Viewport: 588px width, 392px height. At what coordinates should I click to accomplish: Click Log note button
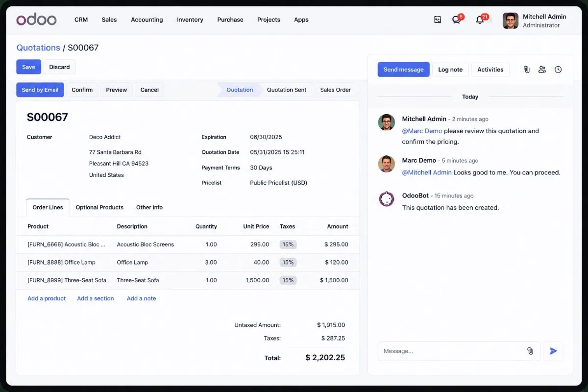(450, 70)
